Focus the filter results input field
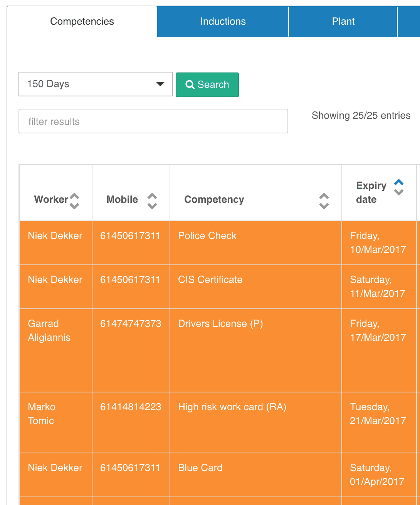This screenshot has width=420, height=505. click(153, 121)
